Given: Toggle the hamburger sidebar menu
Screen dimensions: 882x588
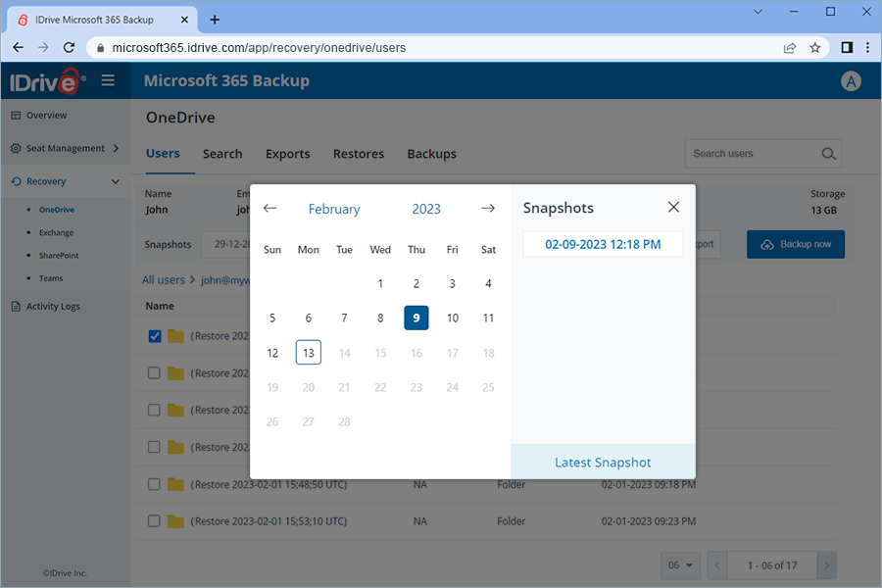Looking at the screenshot, I should coord(108,80).
